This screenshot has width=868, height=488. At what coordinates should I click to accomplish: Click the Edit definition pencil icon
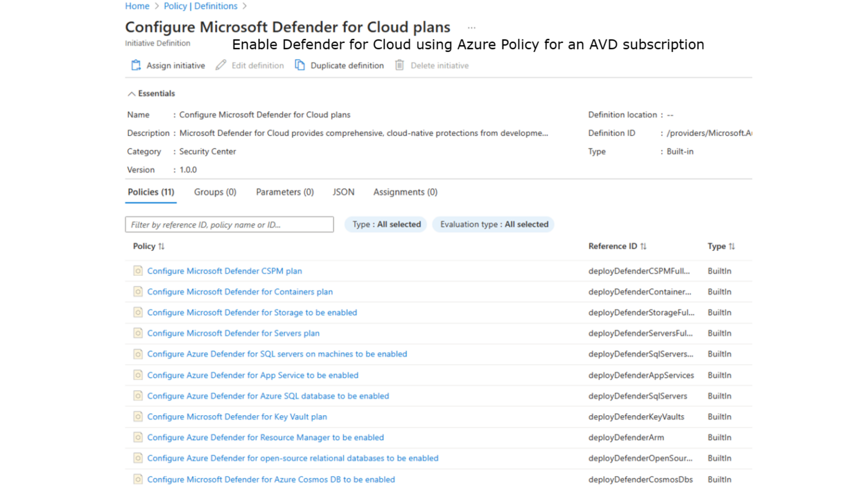tap(221, 66)
